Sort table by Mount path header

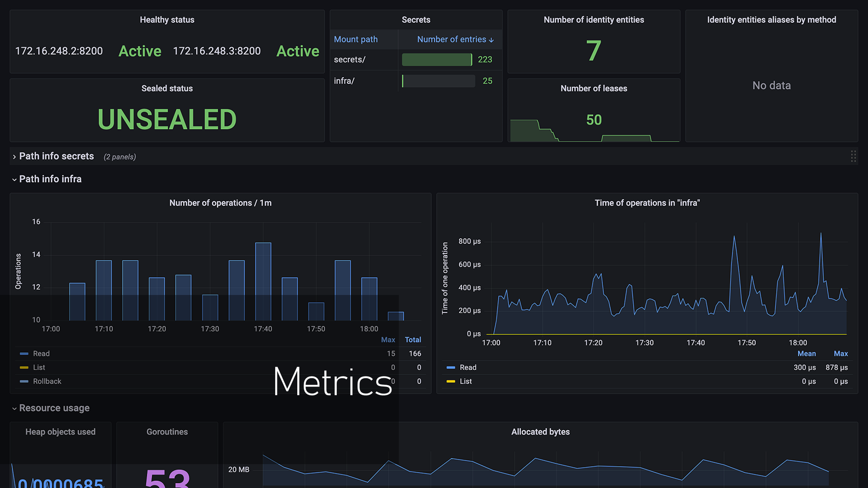point(355,39)
